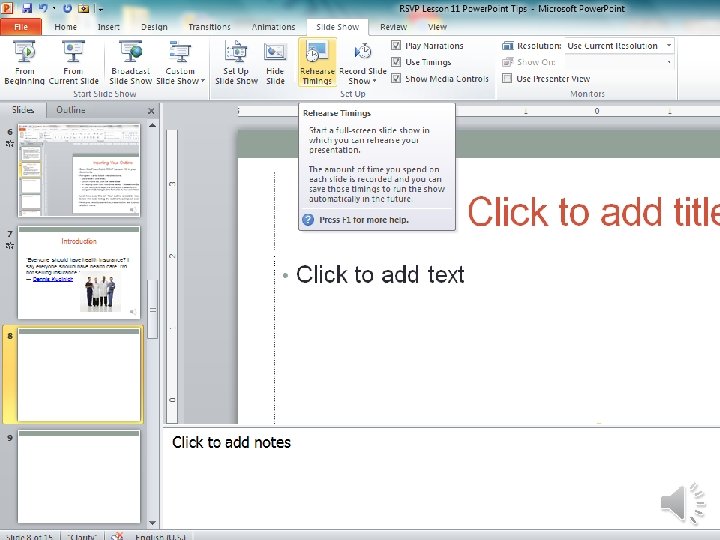Click the speaker audio icon
720x540 pixels.
pos(682,502)
